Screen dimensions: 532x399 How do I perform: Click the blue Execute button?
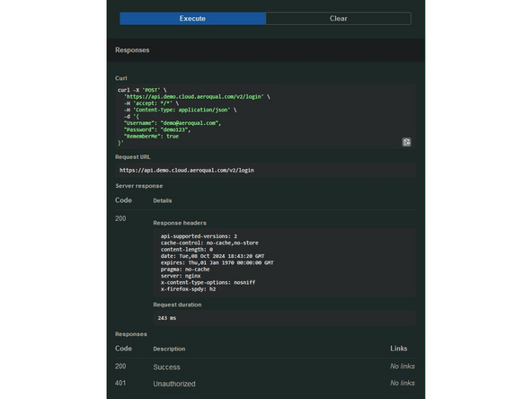coord(192,18)
